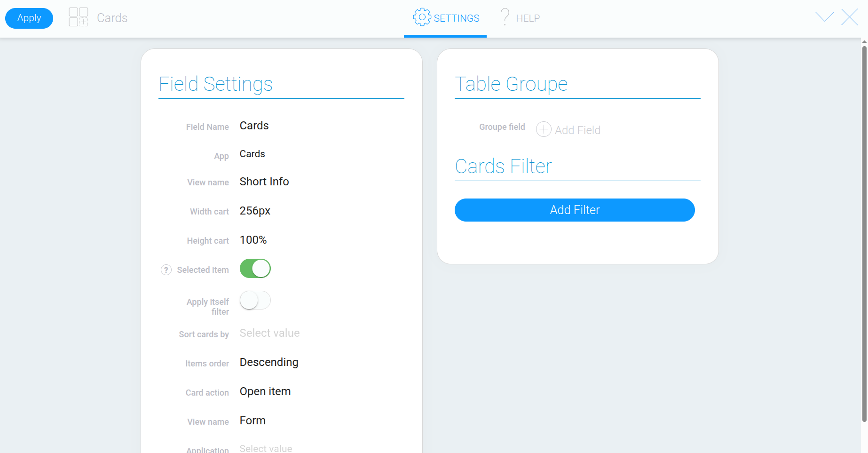Open the Card action Open item dropdown
The height and width of the screenshot is (453, 868).
tap(265, 391)
